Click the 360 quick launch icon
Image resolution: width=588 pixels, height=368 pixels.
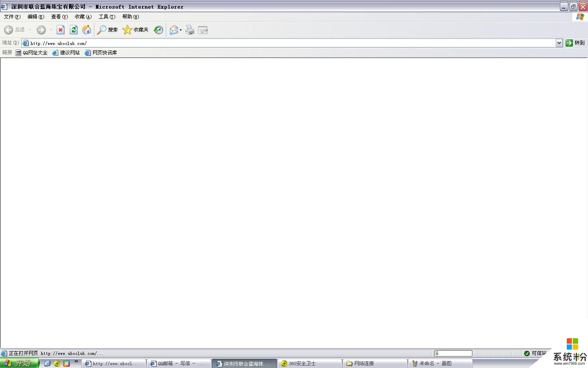coord(57,363)
